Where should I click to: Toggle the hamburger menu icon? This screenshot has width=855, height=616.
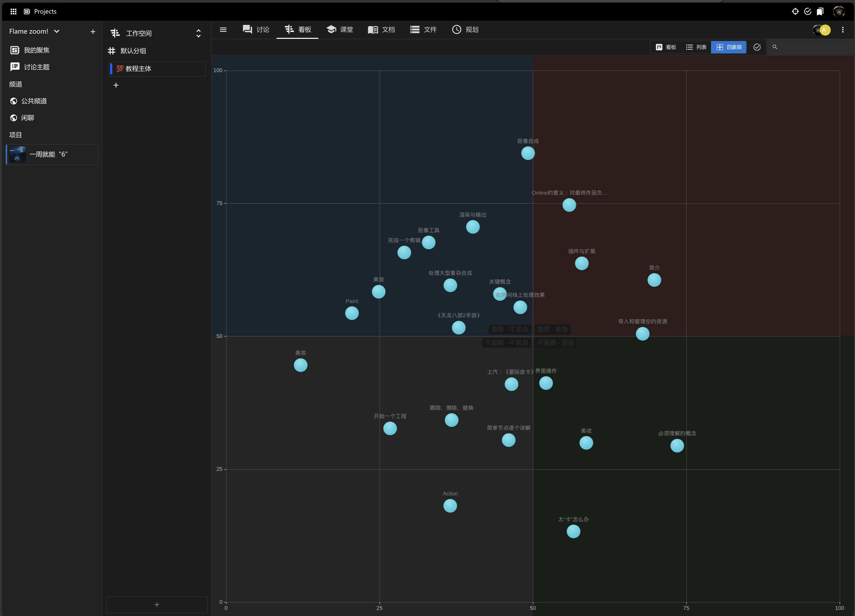(x=223, y=29)
